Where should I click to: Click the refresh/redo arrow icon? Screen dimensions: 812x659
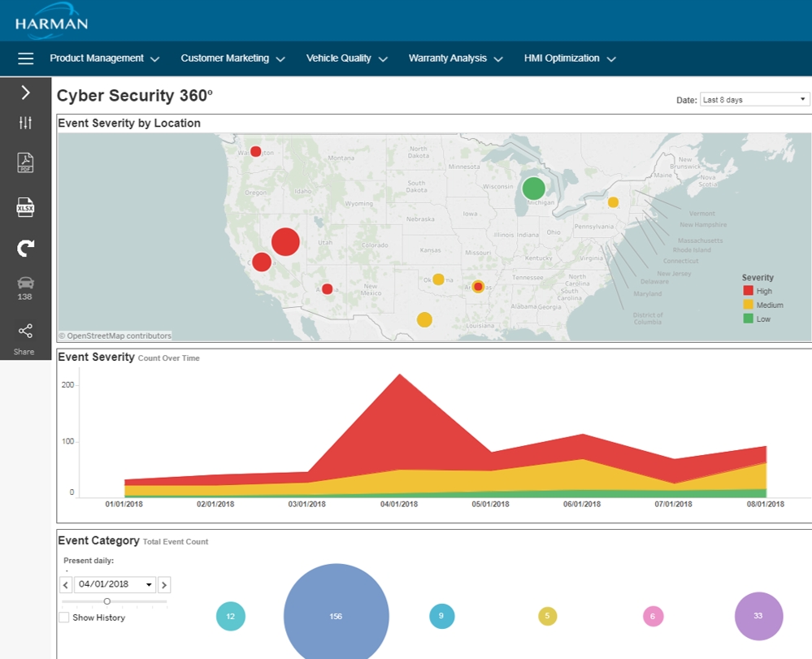tap(25, 248)
